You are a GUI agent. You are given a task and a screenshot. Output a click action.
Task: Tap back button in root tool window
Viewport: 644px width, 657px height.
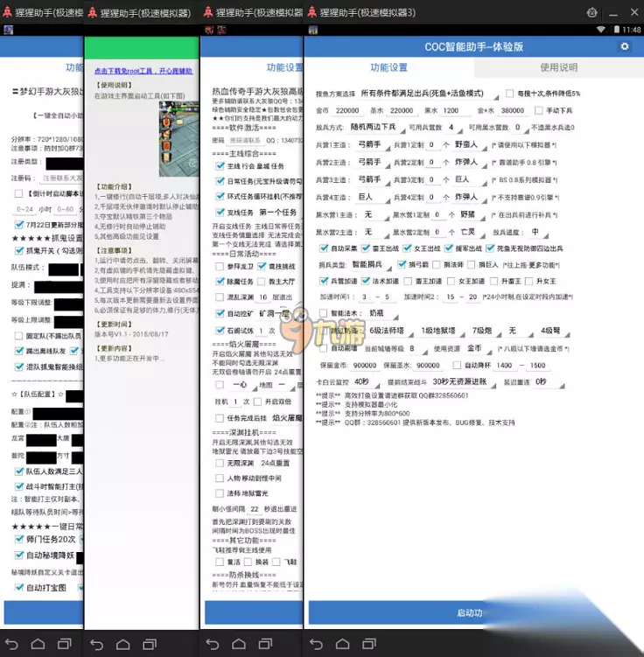(96, 644)
